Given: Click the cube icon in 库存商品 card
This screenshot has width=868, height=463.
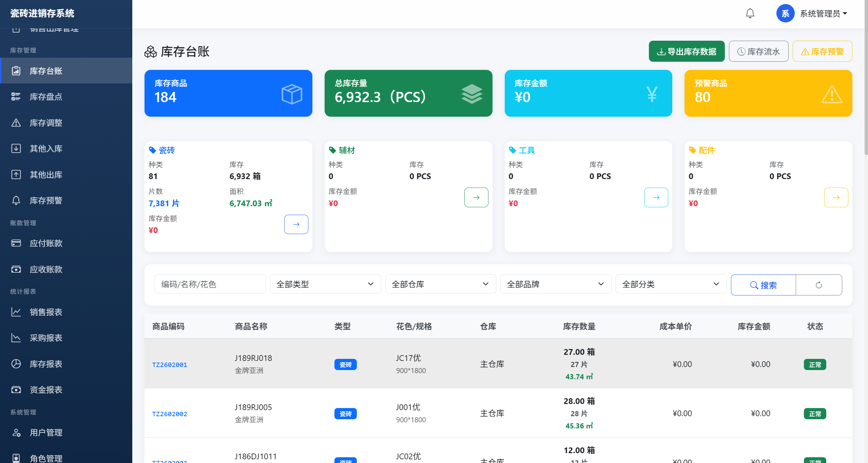Looking at the screenshot, I should tap(292, 94).
